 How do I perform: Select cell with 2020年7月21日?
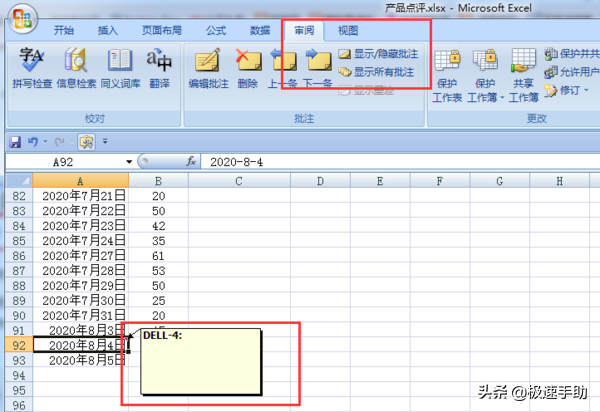[81, 196]
